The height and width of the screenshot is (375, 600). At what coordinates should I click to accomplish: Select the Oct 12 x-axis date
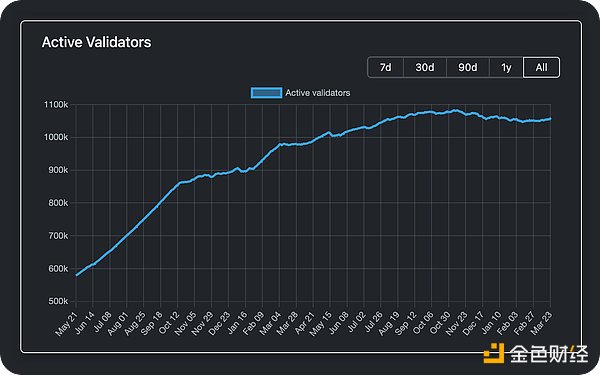click(x=168, y=323)
